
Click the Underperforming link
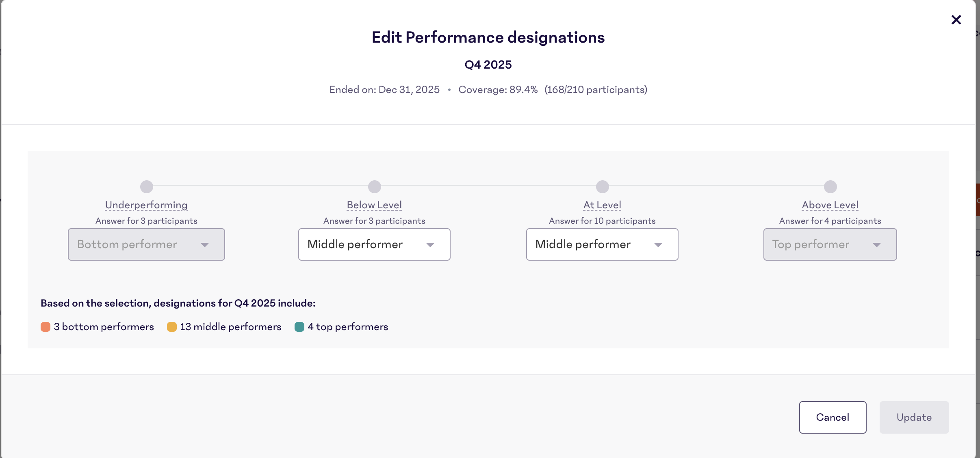tap(146, 205)
